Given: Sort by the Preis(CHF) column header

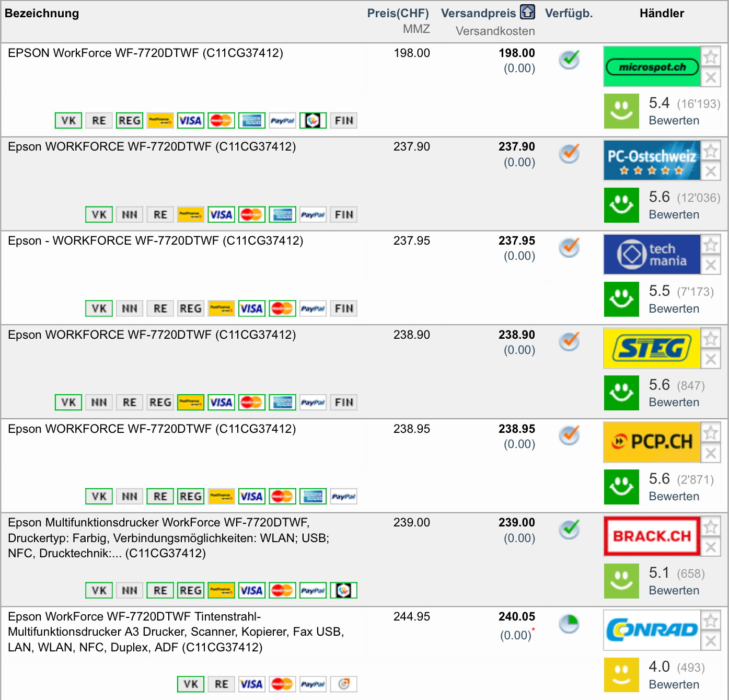Looking at the screenshot, I should [x=398, y=14].
